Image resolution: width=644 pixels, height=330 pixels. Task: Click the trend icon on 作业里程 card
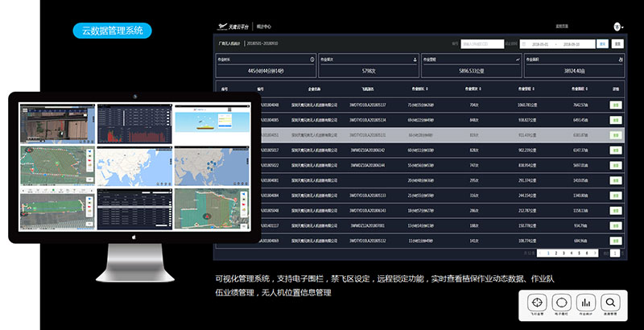point(518,60)
